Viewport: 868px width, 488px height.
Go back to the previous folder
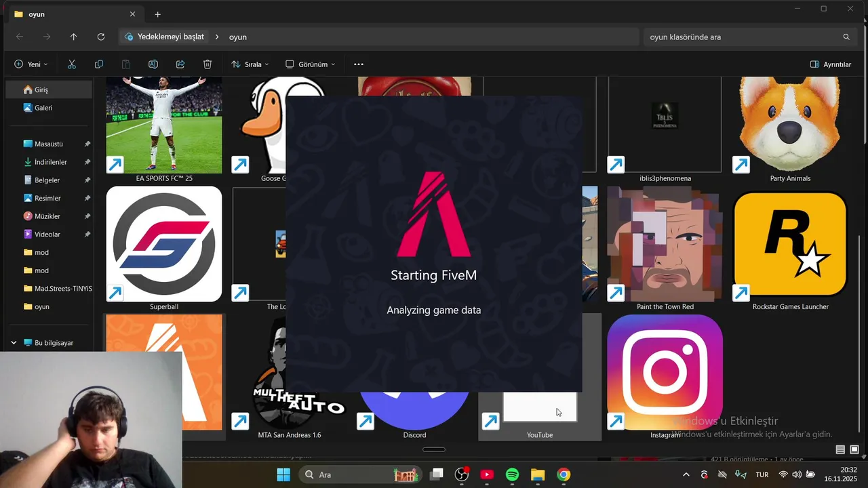19,37
